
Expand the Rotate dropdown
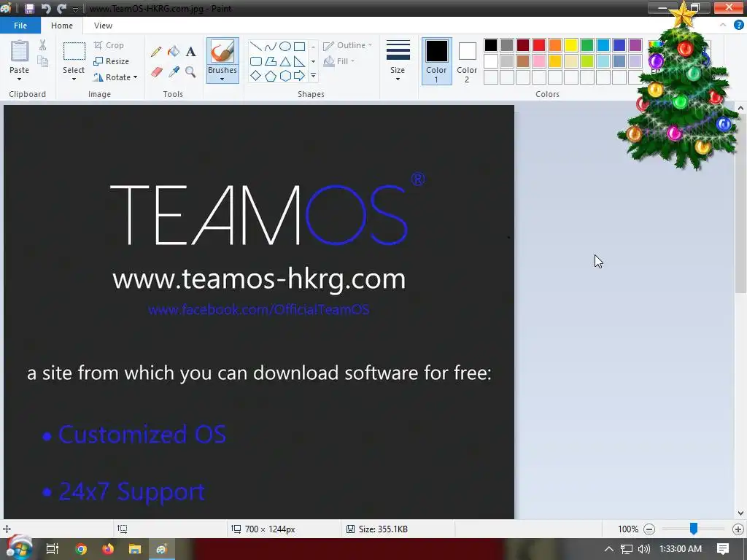(x=135, y=77)
